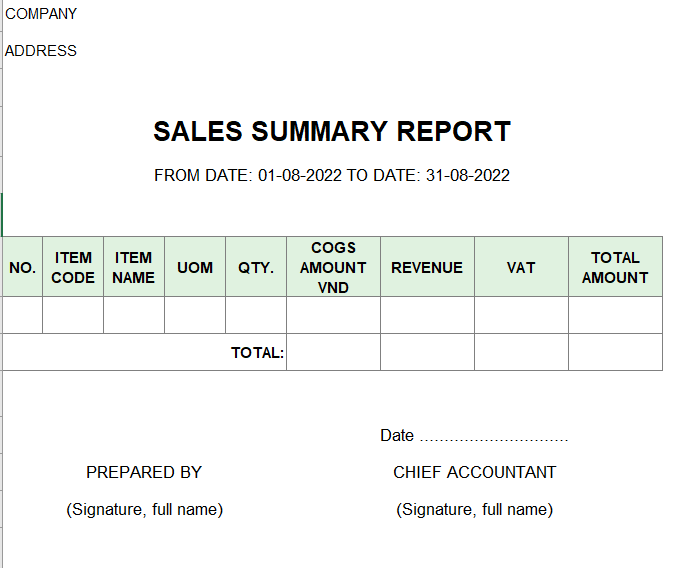Select the COGS AMOUNT VND header

[333, 267]
